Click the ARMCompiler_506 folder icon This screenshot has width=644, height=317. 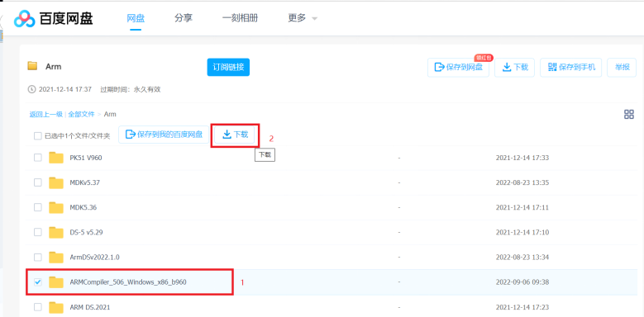click(56, 282)
